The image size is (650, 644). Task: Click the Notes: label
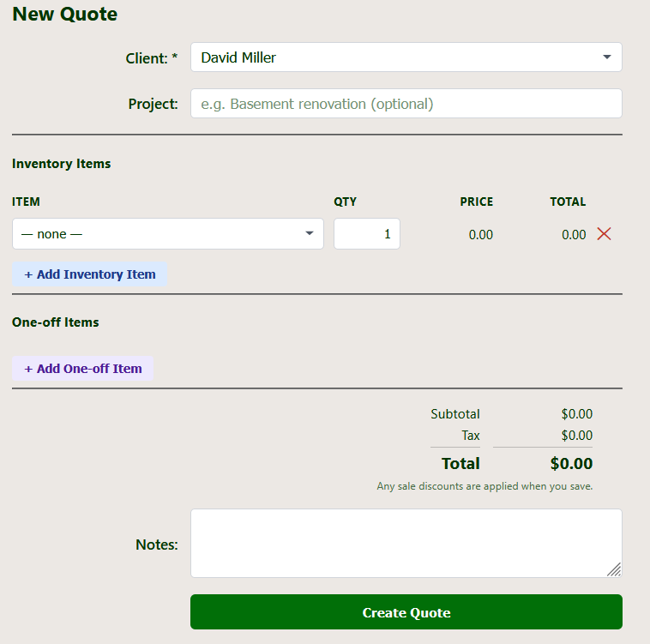157,545
